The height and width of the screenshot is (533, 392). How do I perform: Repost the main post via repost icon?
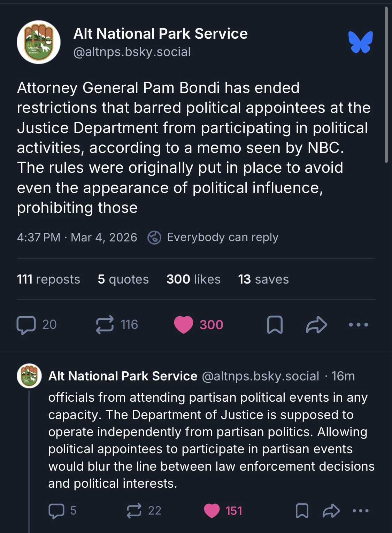[105, 325]
